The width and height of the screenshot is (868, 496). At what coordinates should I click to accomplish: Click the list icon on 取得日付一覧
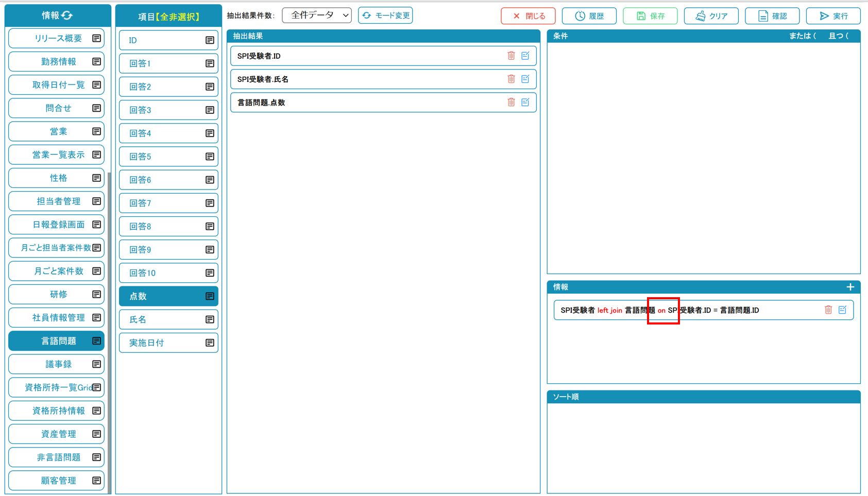(x=96, y=84)
